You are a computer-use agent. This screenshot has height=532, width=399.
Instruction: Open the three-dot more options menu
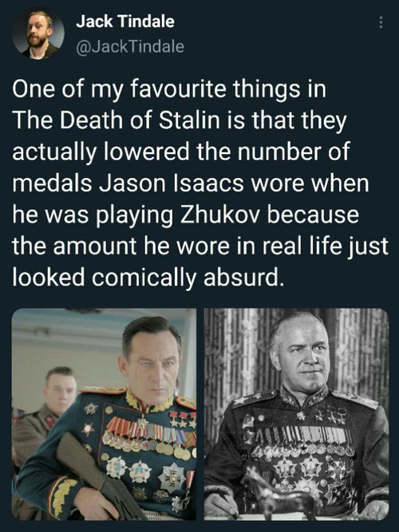pos(381,22)
